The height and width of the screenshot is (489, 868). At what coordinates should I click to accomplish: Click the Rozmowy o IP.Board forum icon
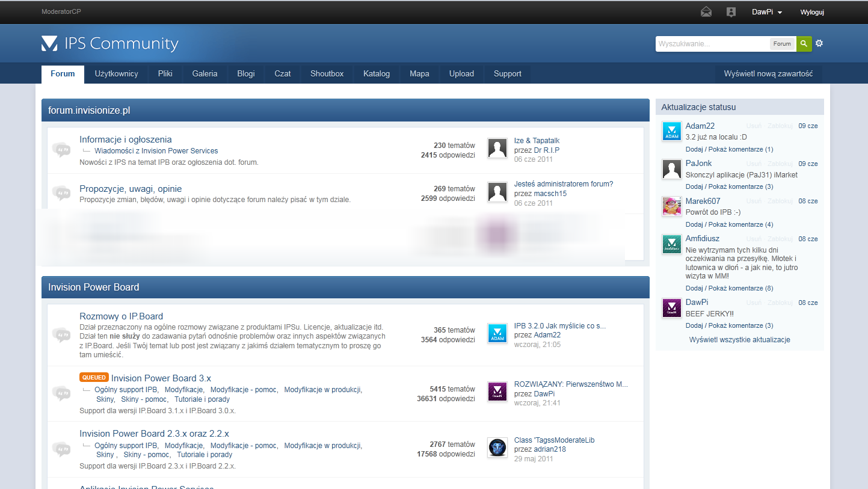pos(61,334)
